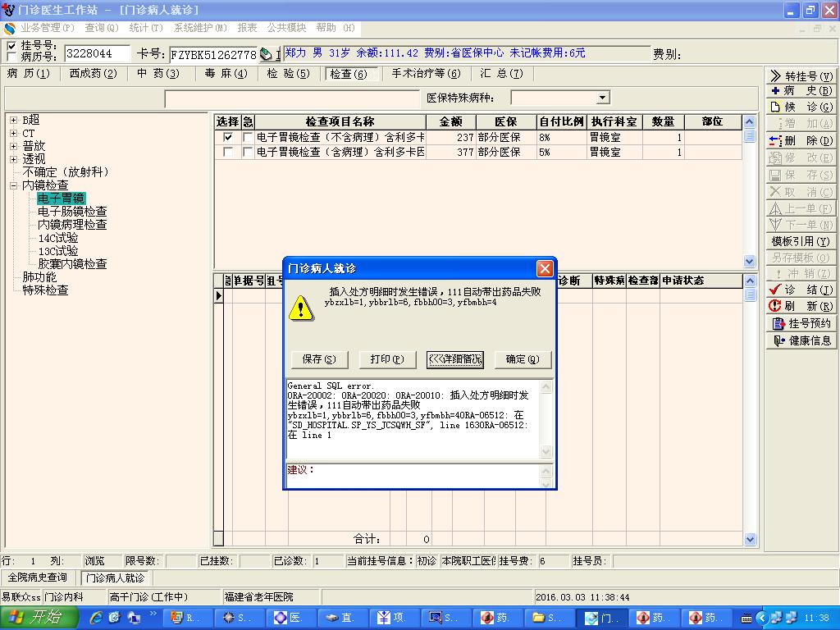The image size is (840, 630).
Task: Click the greyed 修改 edit button
Action: (801, 158)
